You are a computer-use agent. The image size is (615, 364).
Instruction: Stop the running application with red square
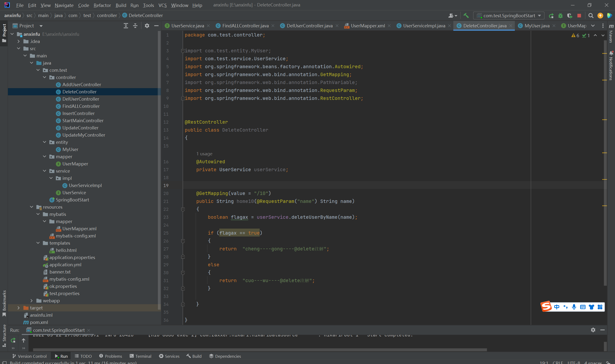(x=579, y=16)
